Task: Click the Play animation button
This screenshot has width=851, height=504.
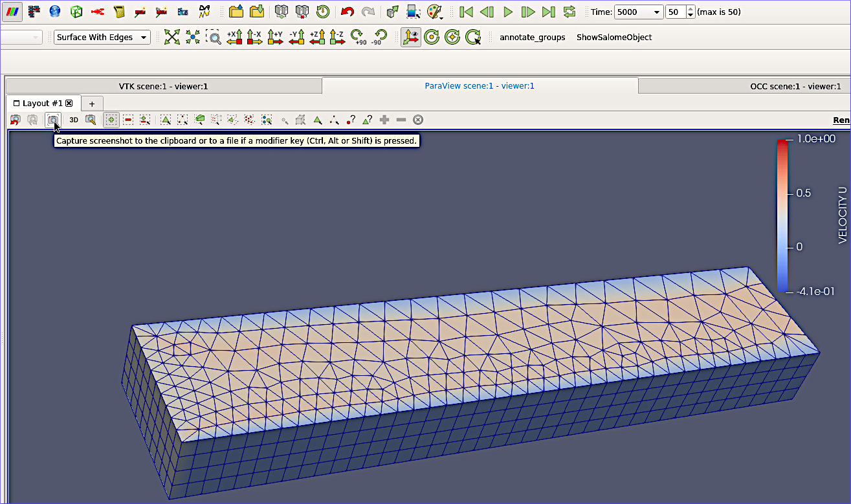Action: point(508,12)
